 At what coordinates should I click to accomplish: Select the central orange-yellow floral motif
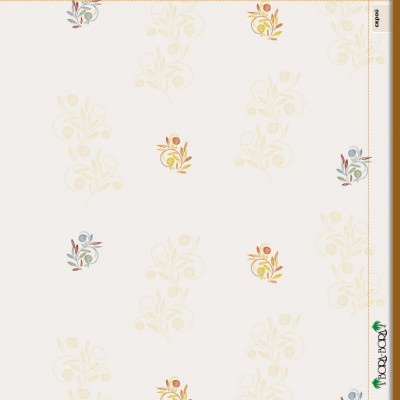174,154
